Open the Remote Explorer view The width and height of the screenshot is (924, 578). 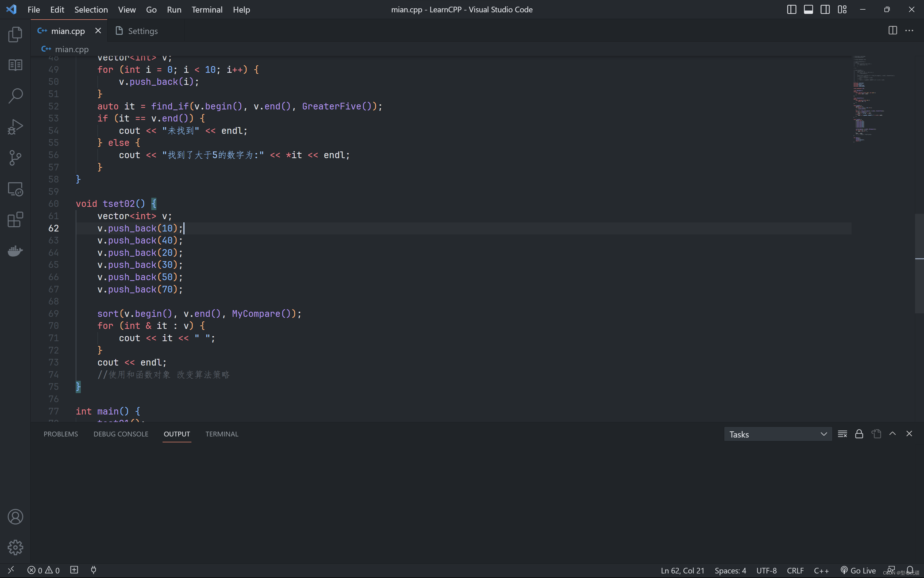(x=15, y=189)
